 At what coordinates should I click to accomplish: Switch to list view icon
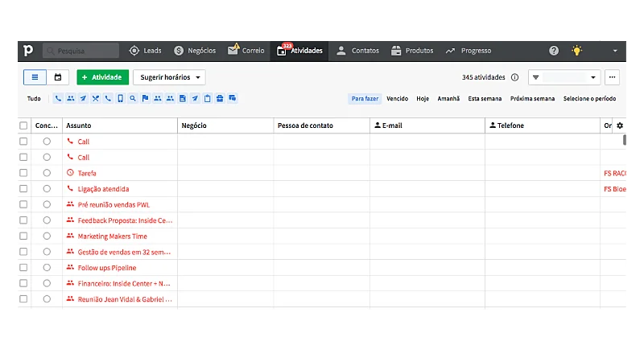pyautogui.click(x=35, y=77)
